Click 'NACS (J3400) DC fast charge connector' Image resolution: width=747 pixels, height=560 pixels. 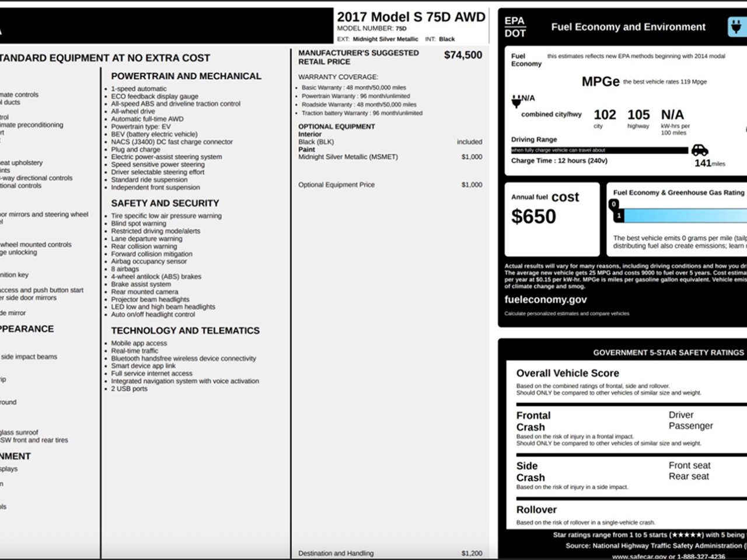coord(172,142)
